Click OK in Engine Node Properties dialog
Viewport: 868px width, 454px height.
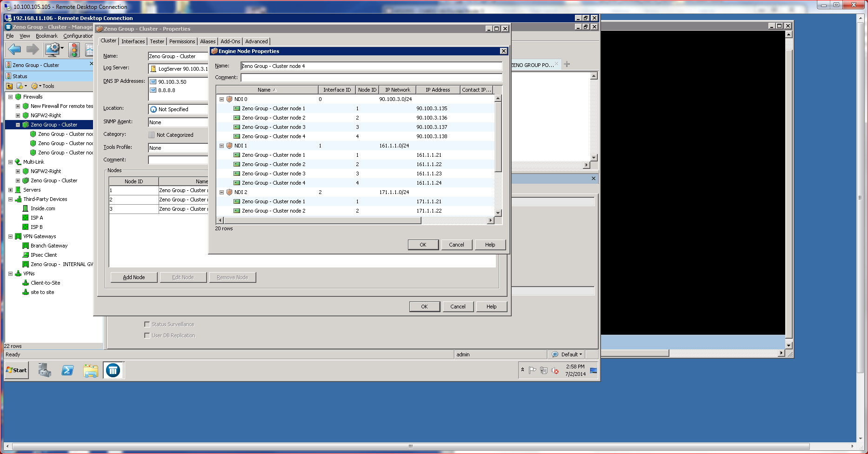423,245
